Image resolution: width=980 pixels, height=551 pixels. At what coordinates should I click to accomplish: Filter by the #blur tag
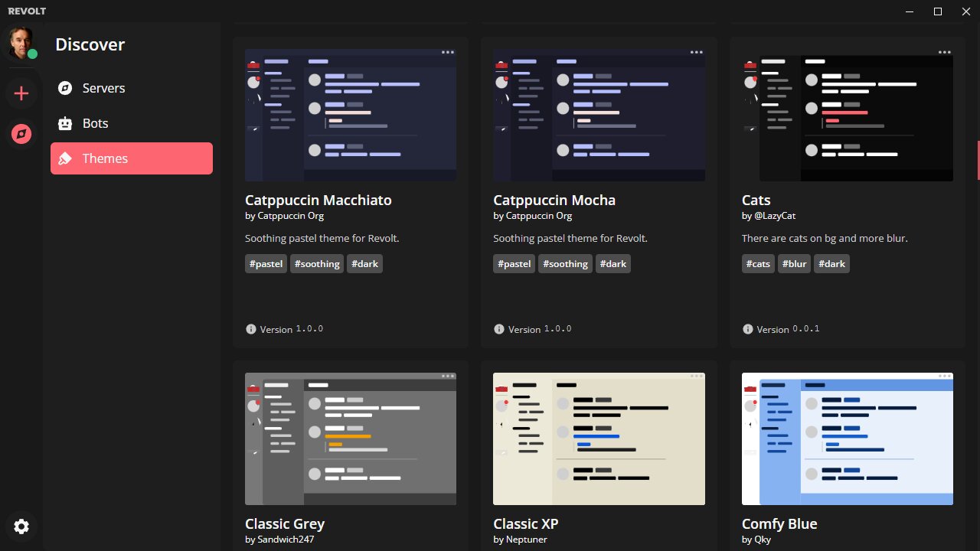click(x=794, y=264)
